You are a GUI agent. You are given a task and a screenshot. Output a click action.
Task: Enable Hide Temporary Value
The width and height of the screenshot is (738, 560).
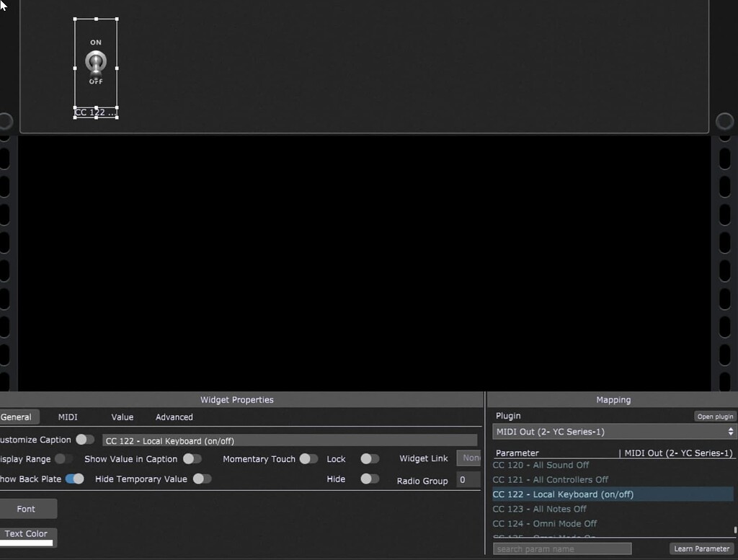point(202,479)
